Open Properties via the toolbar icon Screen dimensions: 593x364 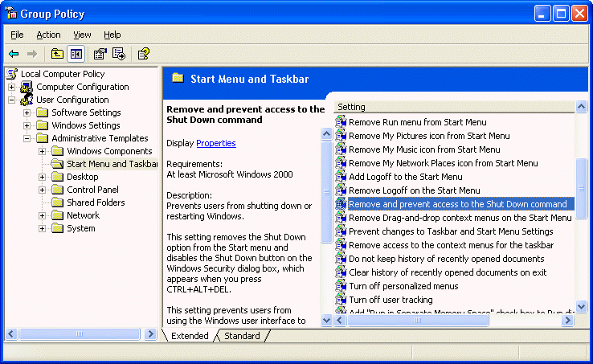coord(100,54)
